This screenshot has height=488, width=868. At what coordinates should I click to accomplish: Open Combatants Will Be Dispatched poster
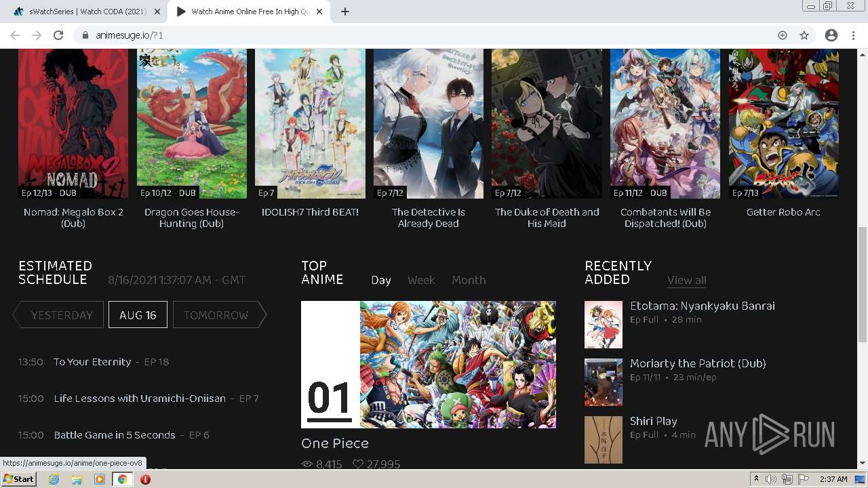tap(665, 123)
